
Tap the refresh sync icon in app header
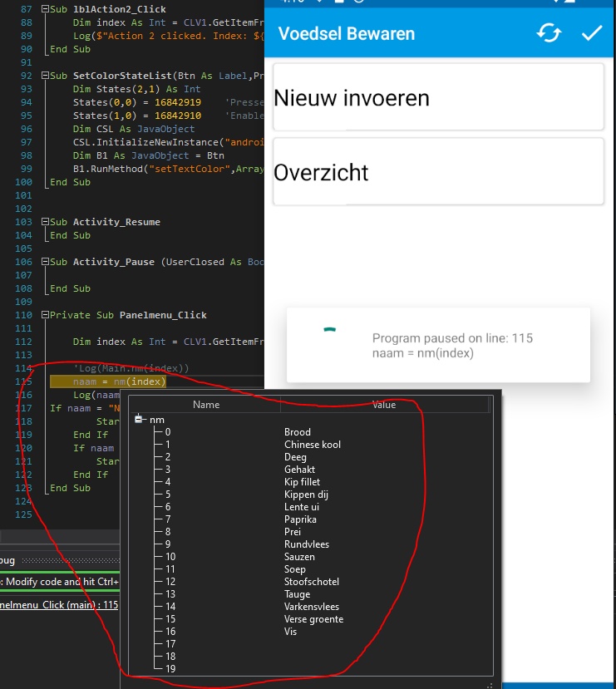pyautogui.click(x=549, y=33)
